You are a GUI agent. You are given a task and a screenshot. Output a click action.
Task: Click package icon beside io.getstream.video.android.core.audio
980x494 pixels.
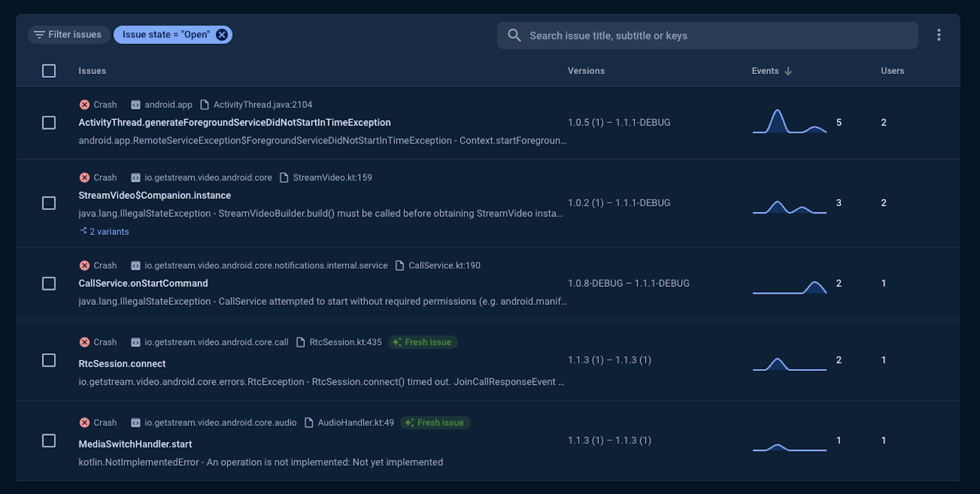tap(136, 423)
